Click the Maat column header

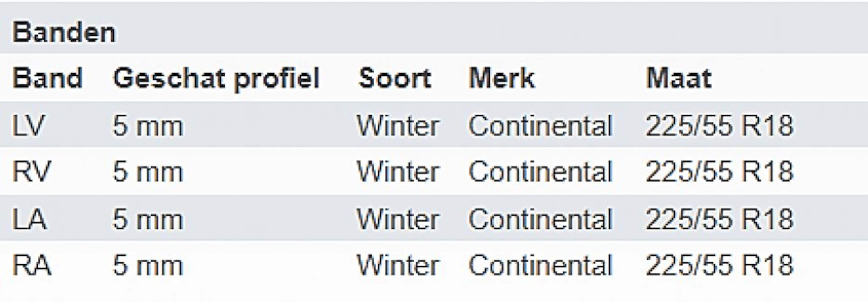(678, 78)
